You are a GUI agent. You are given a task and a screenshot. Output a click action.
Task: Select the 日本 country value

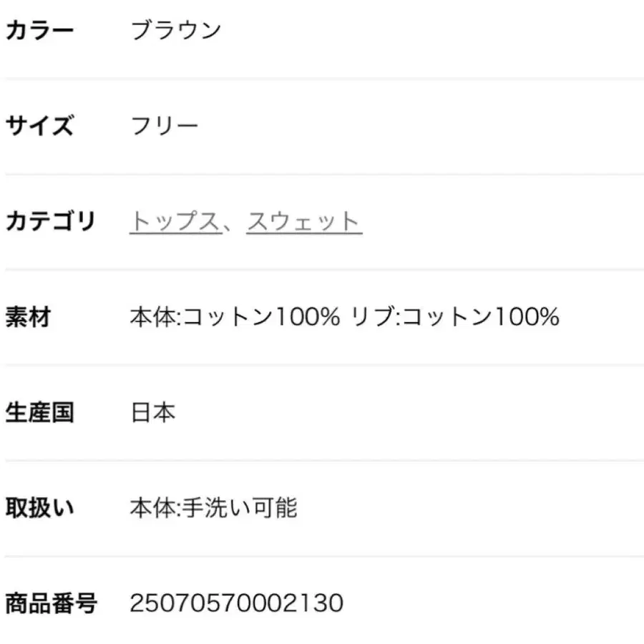[152, 413]
